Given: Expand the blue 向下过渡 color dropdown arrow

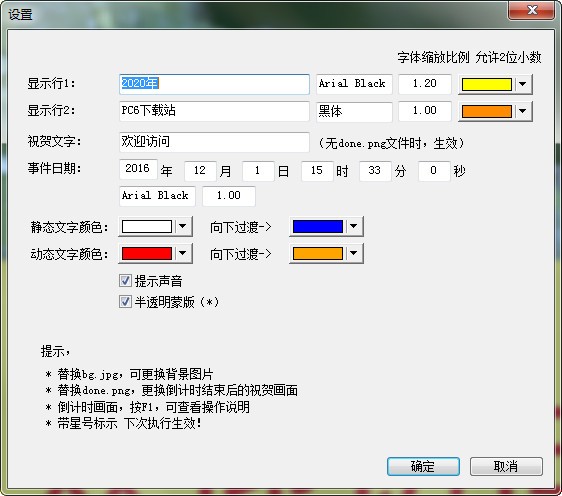Looking at the screenshot, I should point(354,226).
